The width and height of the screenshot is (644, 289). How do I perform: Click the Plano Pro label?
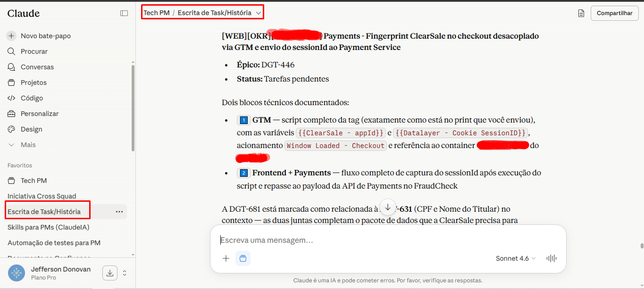pyautogui.click(x=43, y=278)
